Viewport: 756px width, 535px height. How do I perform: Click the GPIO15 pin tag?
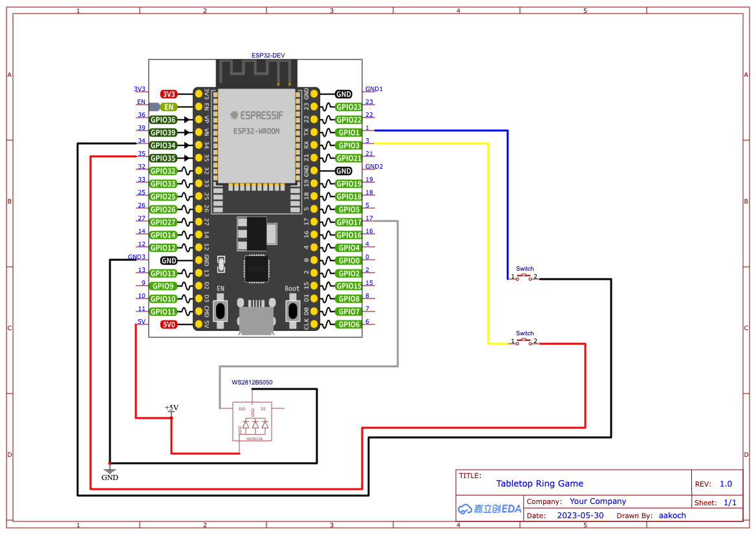pyautogui.click(x=349, y=286)
